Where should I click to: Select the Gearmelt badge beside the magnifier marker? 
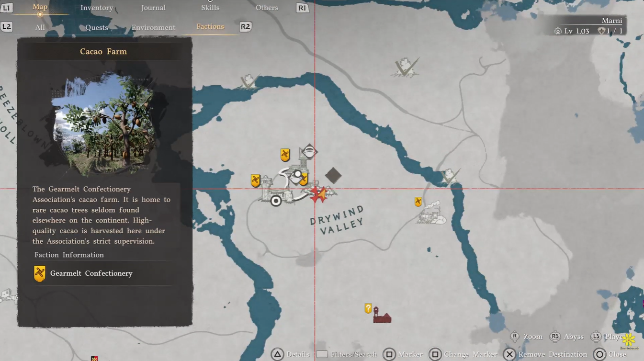pos(304,180)
